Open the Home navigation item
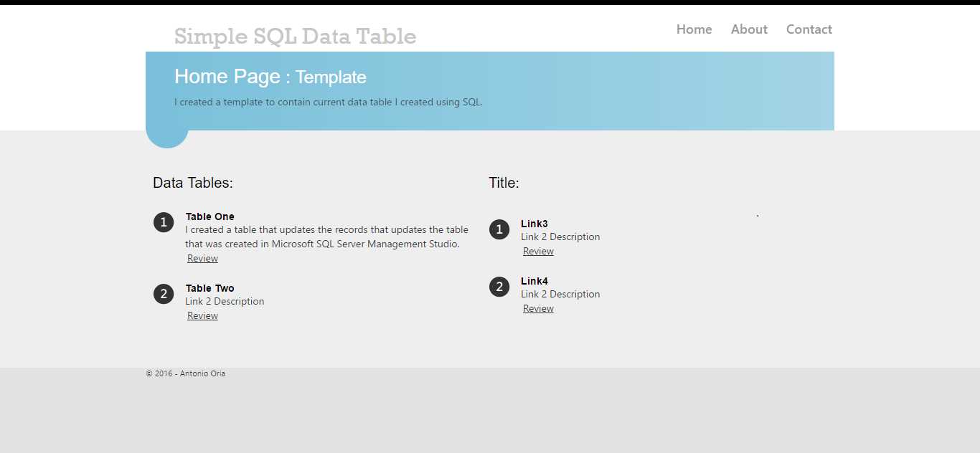Image resolution: width=980 pixels, height=453 pixels. pyautogui.click(x=694, y=29)
